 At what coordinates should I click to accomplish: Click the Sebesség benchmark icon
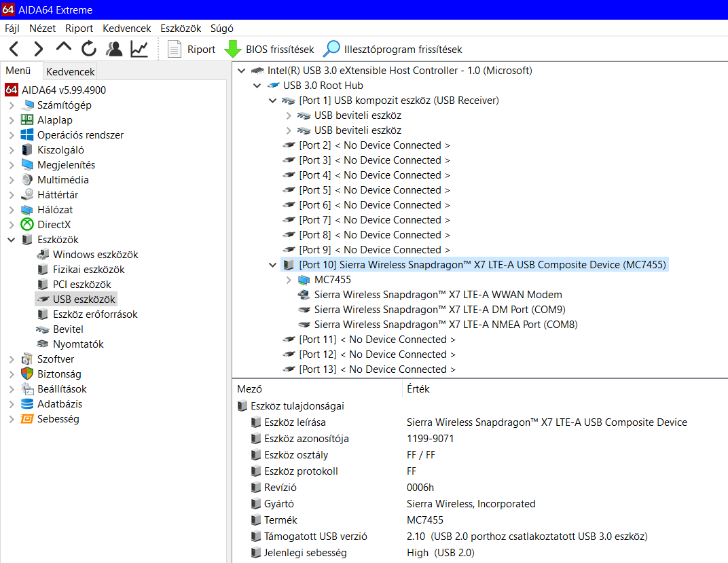[x=27, y=418]
